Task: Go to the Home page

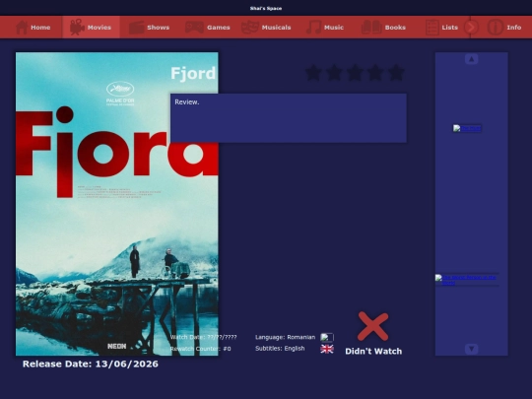Action: [33, 28]
